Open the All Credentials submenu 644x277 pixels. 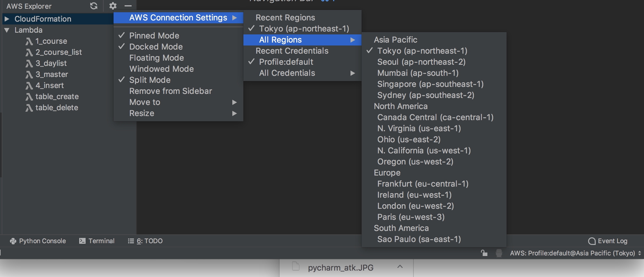tap(302, 73)
